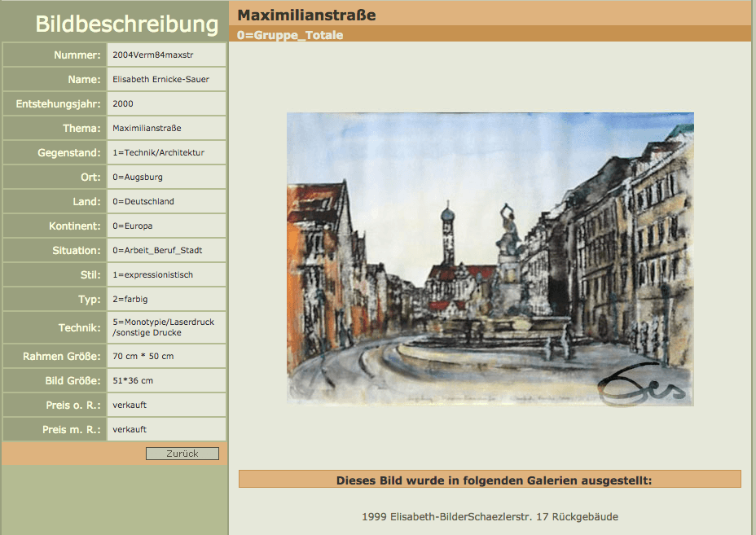Click the Gegenstand: label

(x=69, y=153)
